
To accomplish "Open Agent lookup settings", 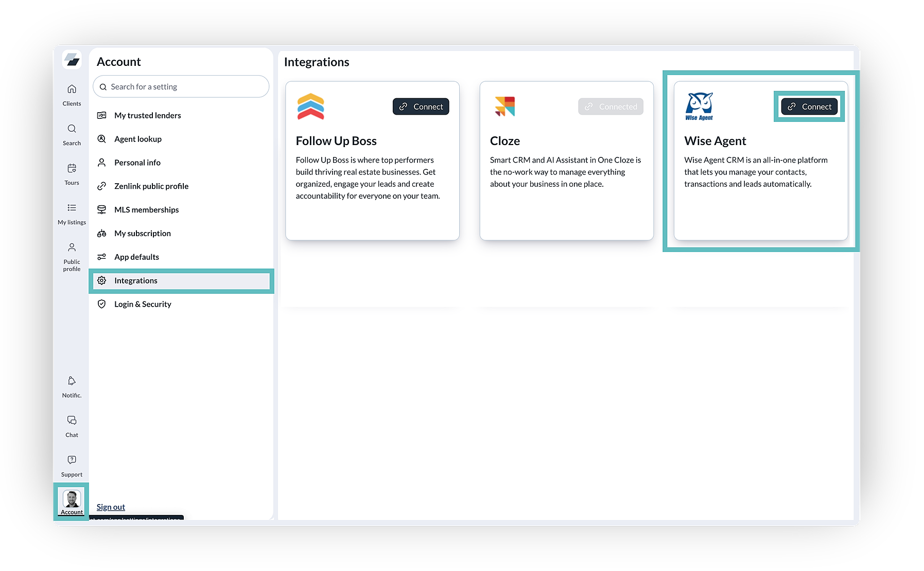I will tap(181, 139).
